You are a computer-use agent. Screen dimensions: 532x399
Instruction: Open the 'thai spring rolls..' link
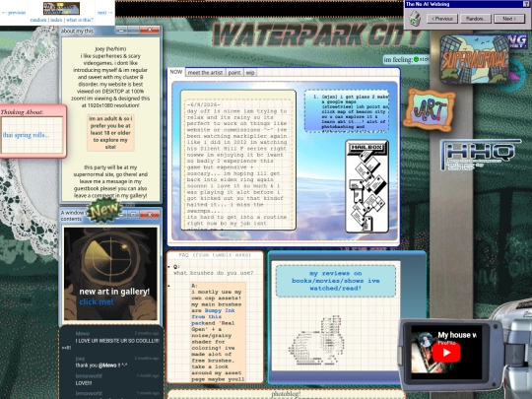(x=27, y=135)
